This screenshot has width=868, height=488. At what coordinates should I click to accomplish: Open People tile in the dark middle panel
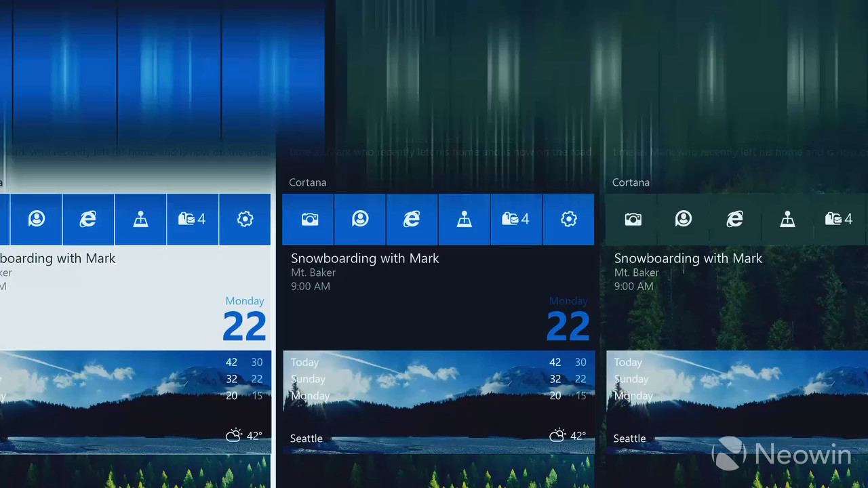(x=360, y=219)
